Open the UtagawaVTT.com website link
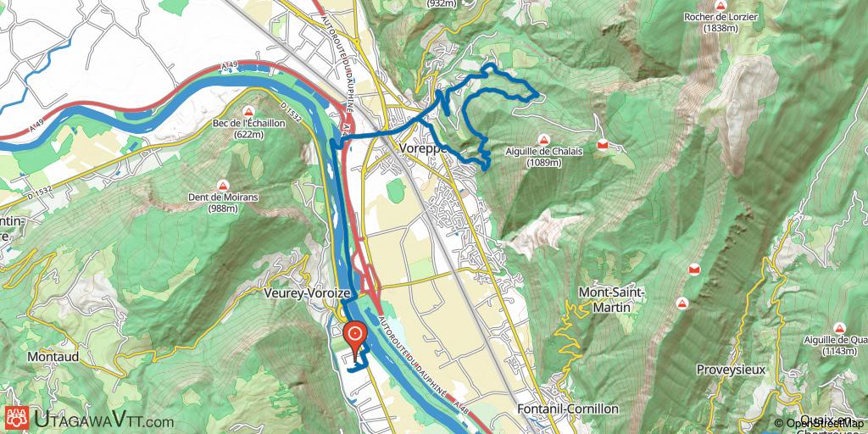The image size is (868, 434). coord(104,420)
